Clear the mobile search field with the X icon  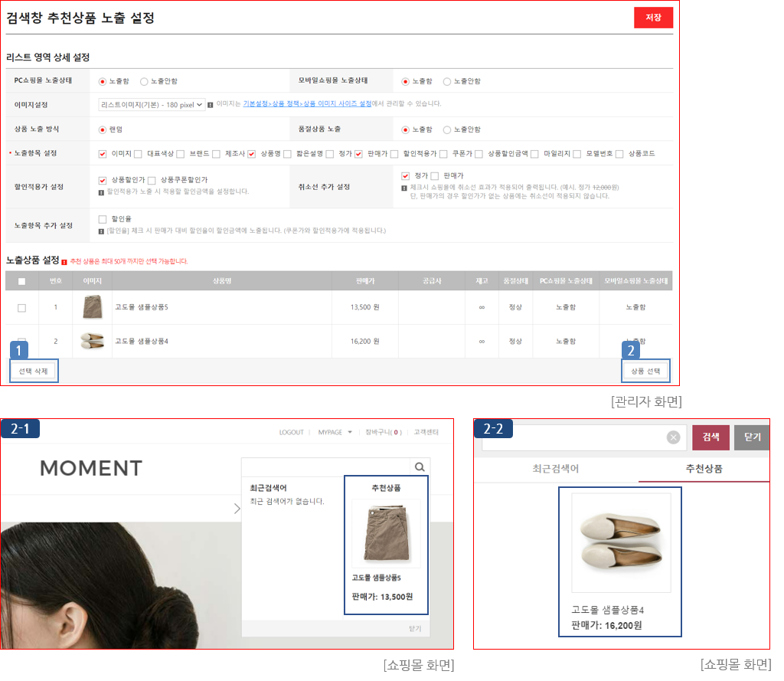(673, 437)
